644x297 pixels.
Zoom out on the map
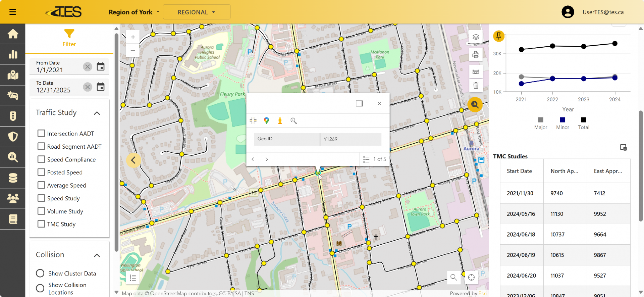(133, 51)
